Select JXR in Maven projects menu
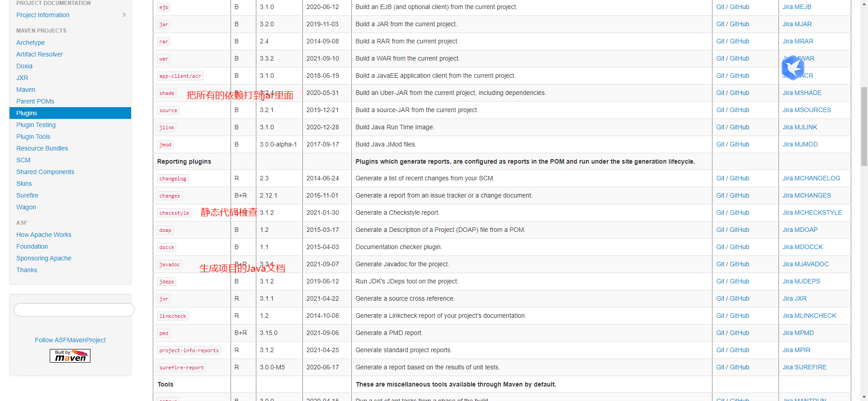The image size is (868, 401). pos(22,78)
